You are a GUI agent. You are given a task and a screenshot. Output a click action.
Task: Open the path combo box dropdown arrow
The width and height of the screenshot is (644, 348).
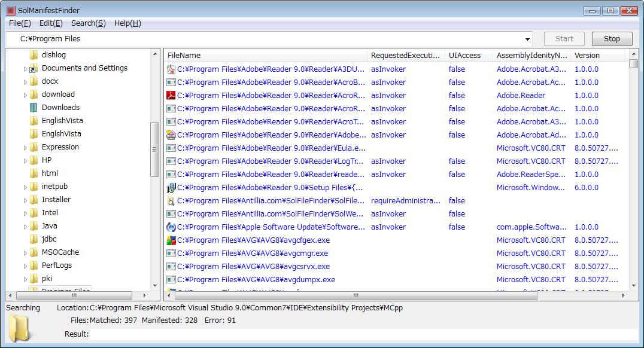click(x=527, y=39)
